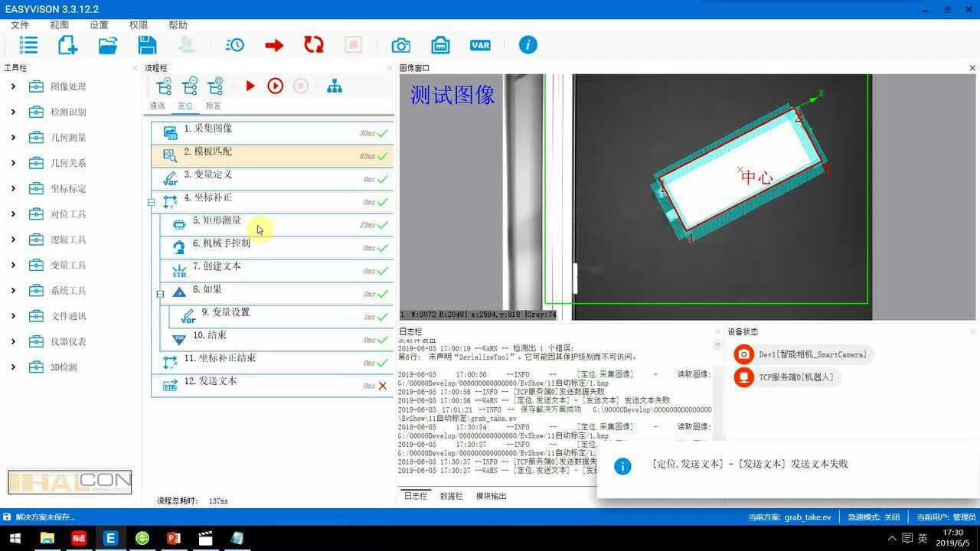Image resolution: width=980 pixels, height=551 pixels.
Task: Start the flow with the red play button
Action: coord(250,86)
